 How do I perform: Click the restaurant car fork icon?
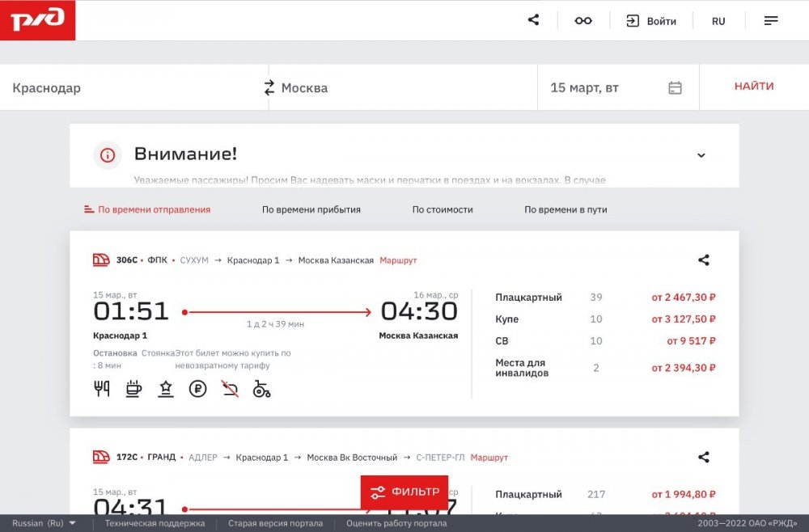(102, 390)
